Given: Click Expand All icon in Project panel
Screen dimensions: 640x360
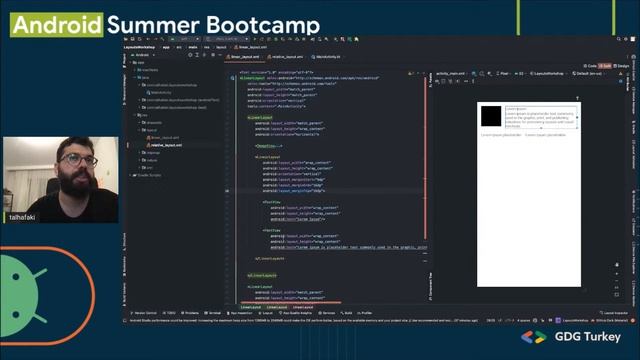Looking at the screenshot, I should [197, 55].
